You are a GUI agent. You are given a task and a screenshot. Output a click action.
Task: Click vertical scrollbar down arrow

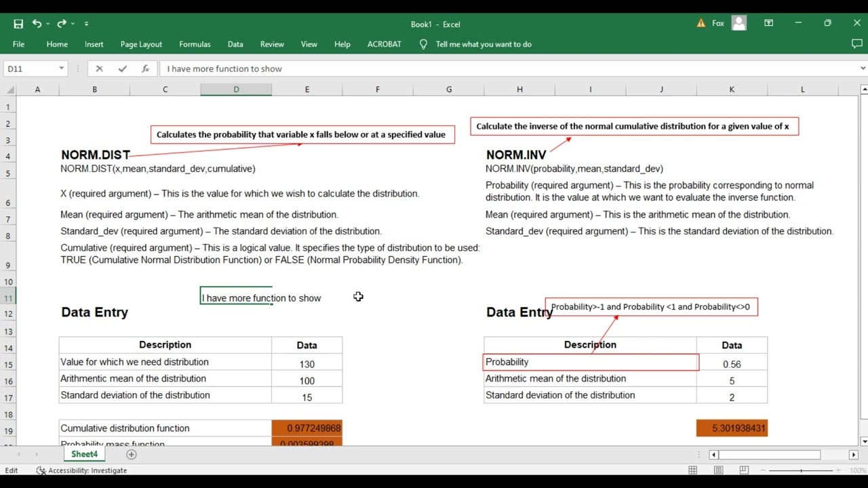point(863,441)
